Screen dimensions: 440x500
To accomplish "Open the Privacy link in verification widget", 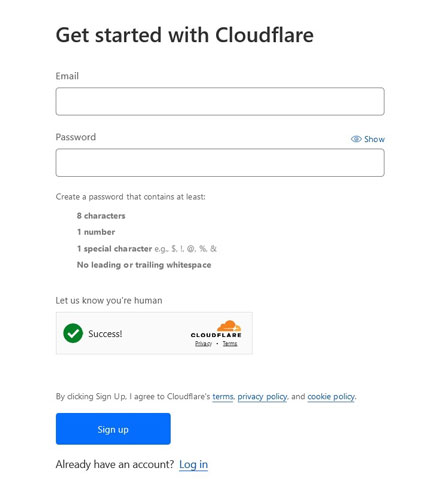I will [x=203, y=343].
